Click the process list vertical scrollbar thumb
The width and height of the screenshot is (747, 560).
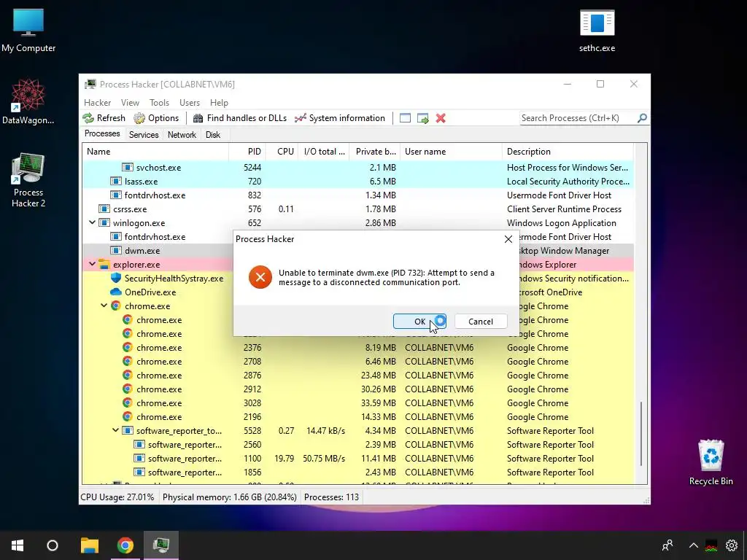click(641, 433)
